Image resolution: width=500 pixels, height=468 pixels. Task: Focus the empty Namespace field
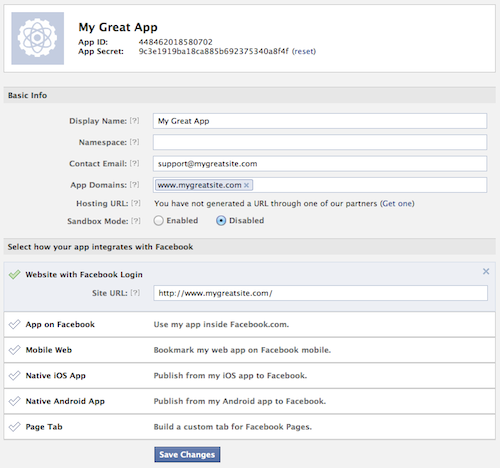pyautogui.click(x=320, y=142)
